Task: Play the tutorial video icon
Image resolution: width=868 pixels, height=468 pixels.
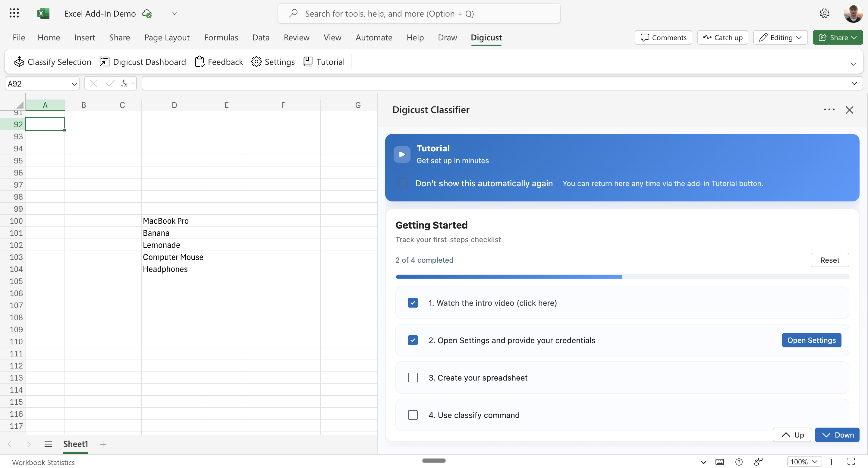Action: (x=402, y=154)
